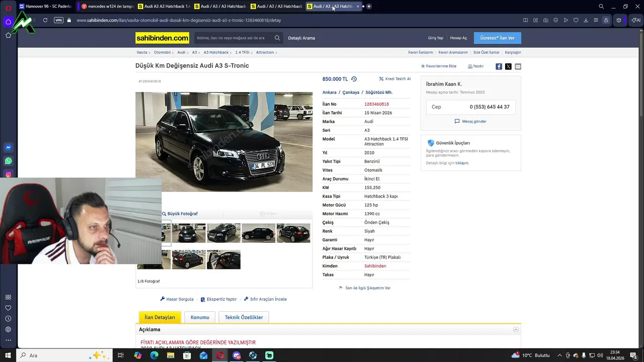Image resolution: width=644 pixels, height=362 pixels.
Task: Open Detaylı Arama link
Action: click(301, 38)
